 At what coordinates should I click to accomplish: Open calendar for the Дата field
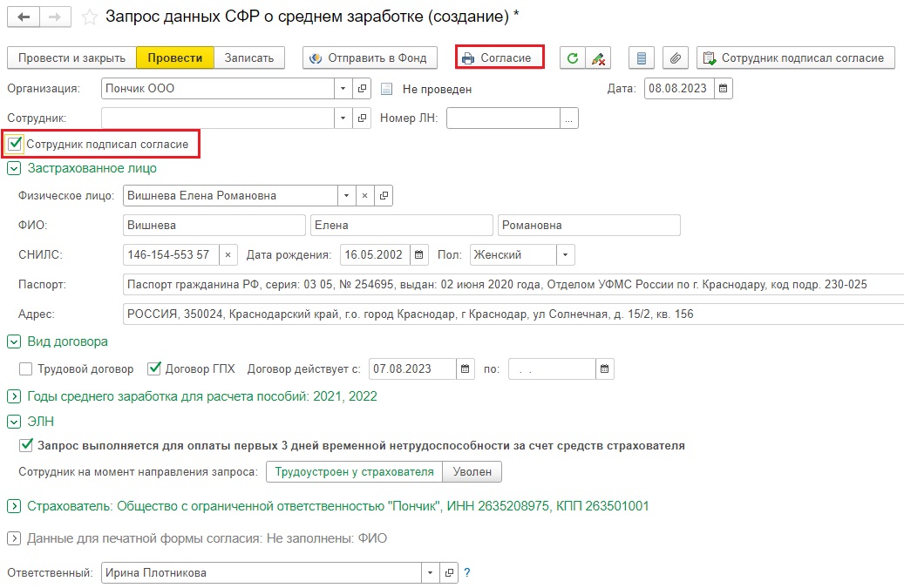[723, 89]
